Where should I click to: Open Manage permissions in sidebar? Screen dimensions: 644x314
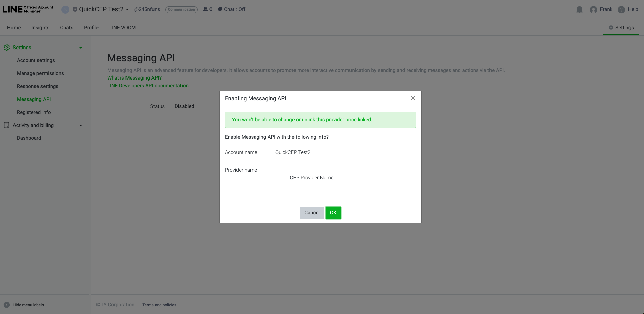pos(40,73)
